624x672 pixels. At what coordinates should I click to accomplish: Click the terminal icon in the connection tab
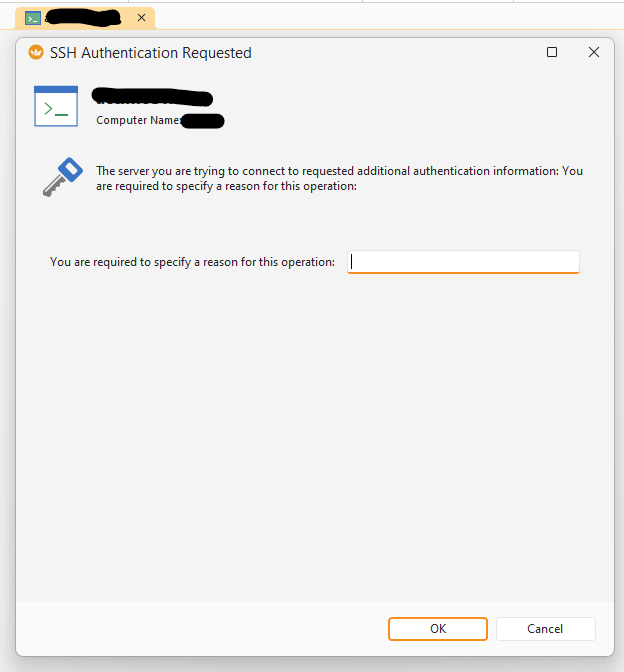(x=33, y=18)
